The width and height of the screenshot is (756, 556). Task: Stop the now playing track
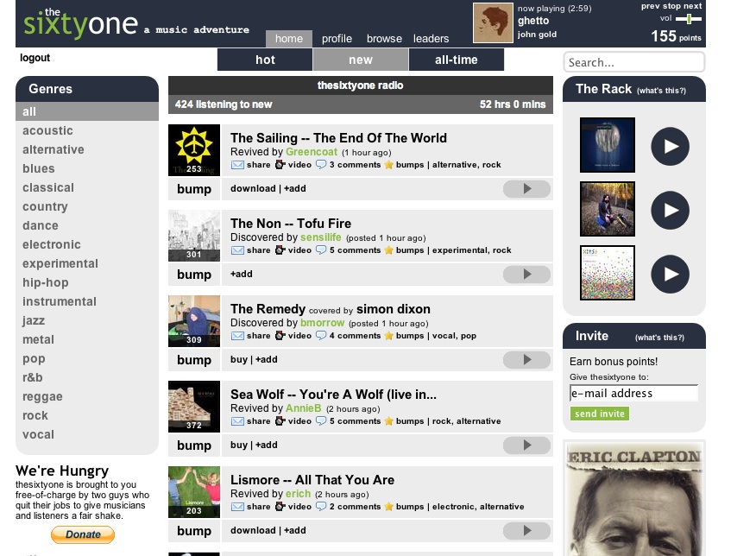(671, 6)
